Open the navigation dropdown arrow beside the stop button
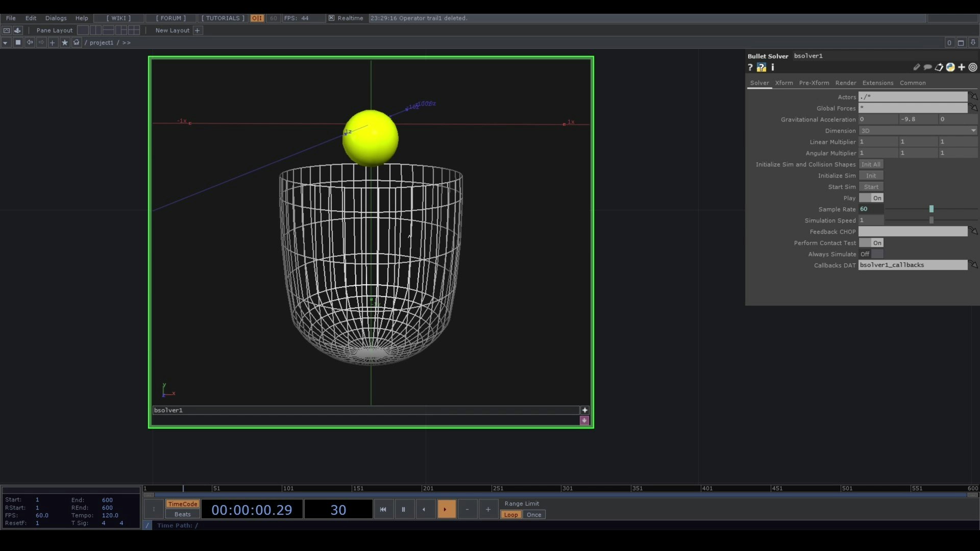 tap(5, 42)
